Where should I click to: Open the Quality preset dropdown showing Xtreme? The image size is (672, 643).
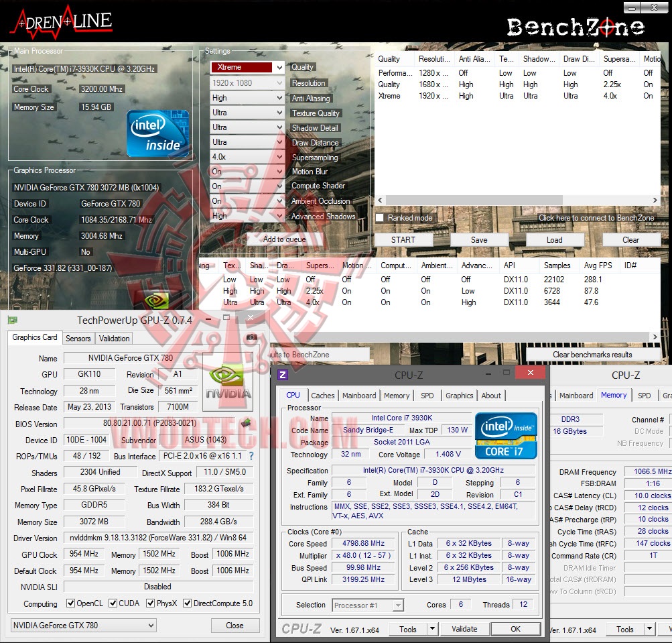point(247,67)
